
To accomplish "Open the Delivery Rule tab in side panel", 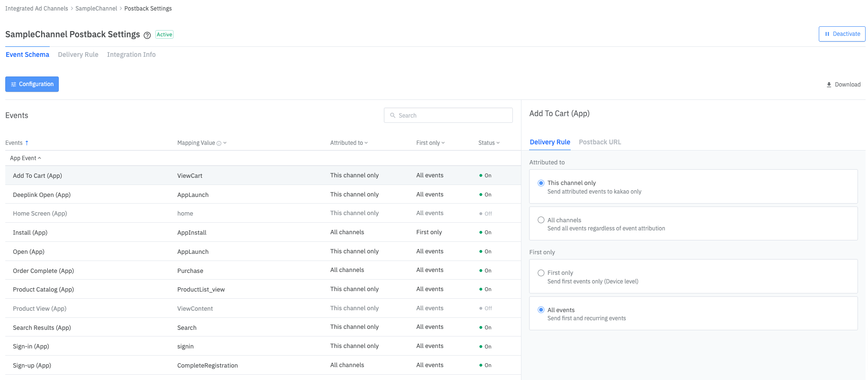I will click(550, 142).
